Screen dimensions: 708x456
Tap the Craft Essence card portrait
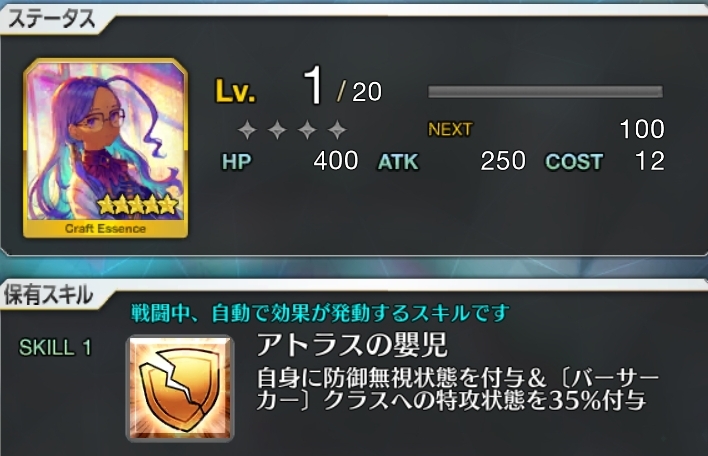[105, 147]
